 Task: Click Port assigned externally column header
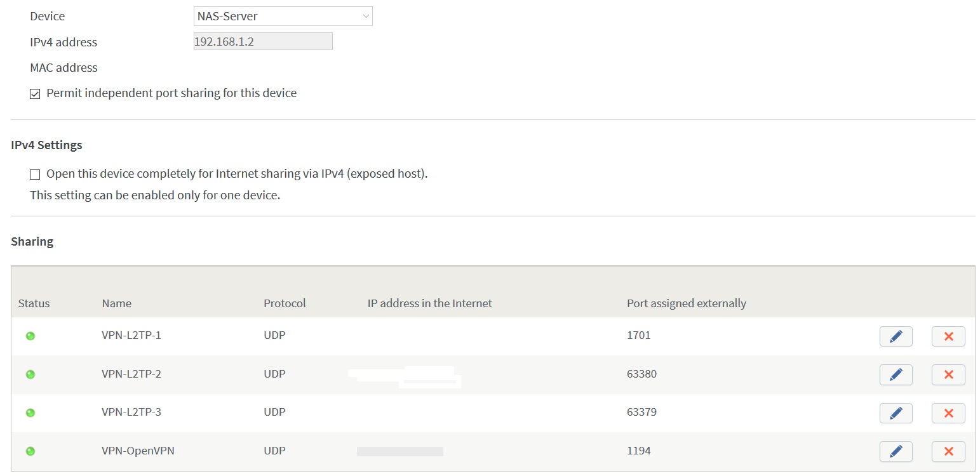pyautogui.click(x=686, y=303)
